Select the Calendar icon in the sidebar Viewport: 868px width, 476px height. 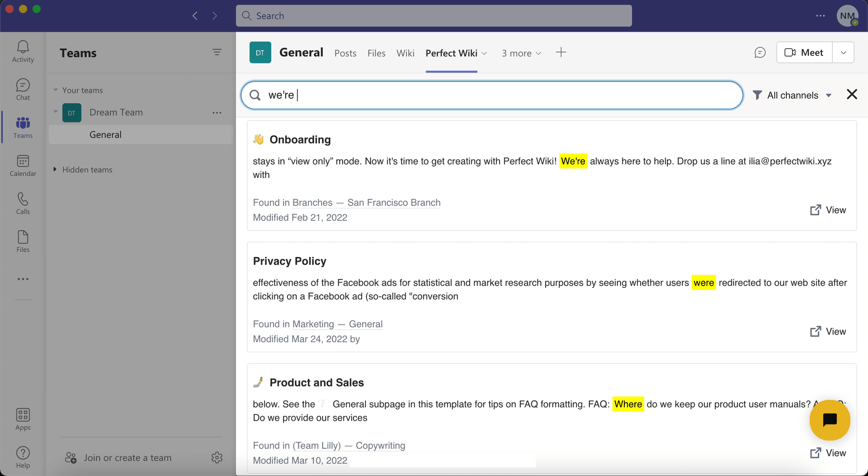click(23, 165)
